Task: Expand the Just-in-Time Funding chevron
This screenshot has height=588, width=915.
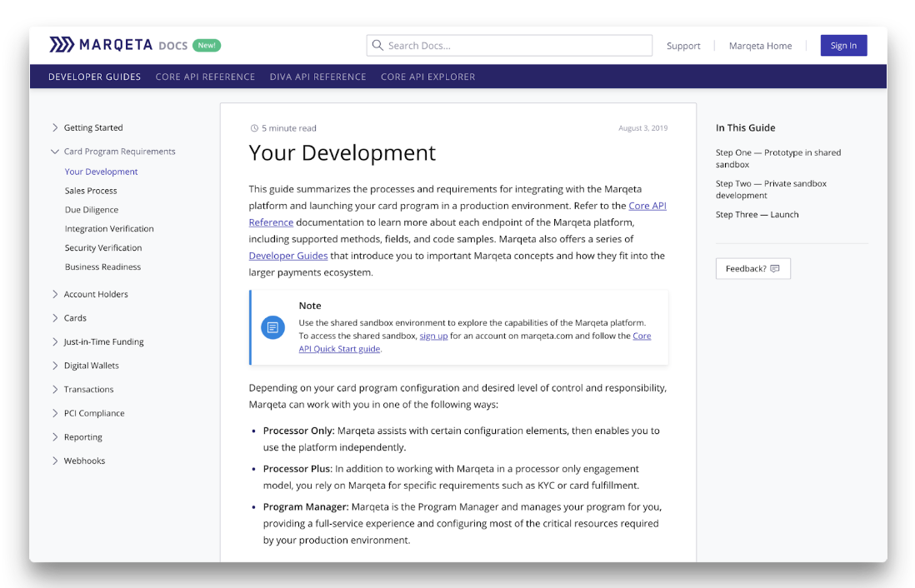Action: [x=55, y=341]
